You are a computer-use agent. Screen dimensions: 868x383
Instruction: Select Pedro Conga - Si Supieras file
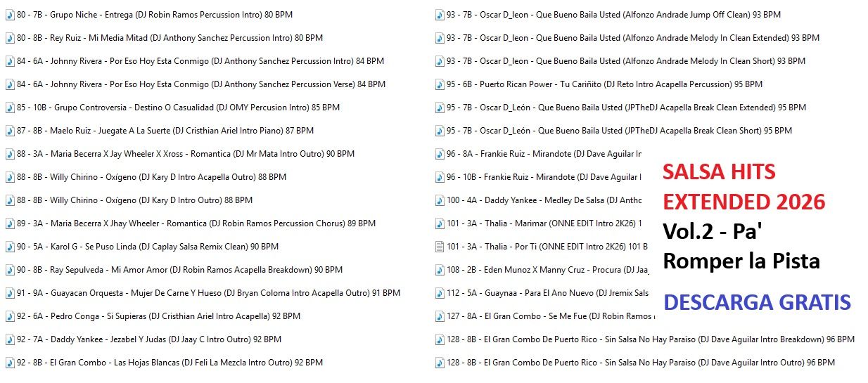(158, 316)
